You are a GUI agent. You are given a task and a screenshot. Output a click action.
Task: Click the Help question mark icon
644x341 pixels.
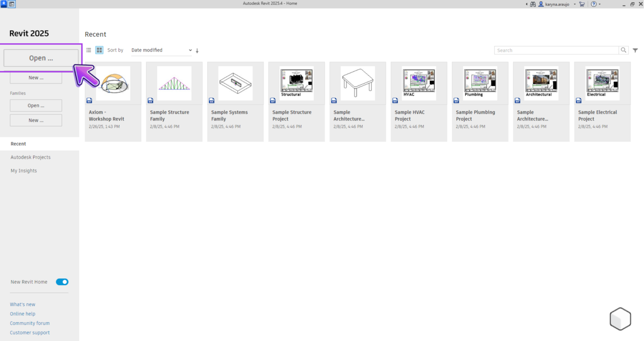pyautogui.click(x=594, y=4)
